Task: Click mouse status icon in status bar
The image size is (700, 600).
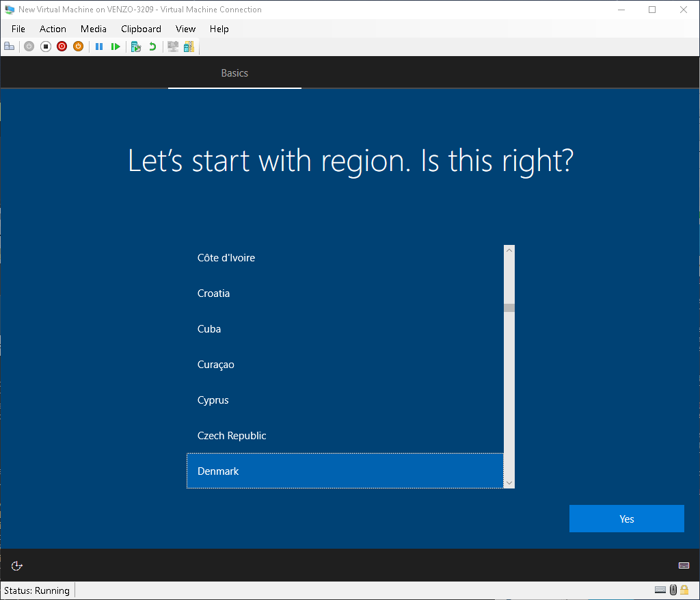Action: point(673,590)
